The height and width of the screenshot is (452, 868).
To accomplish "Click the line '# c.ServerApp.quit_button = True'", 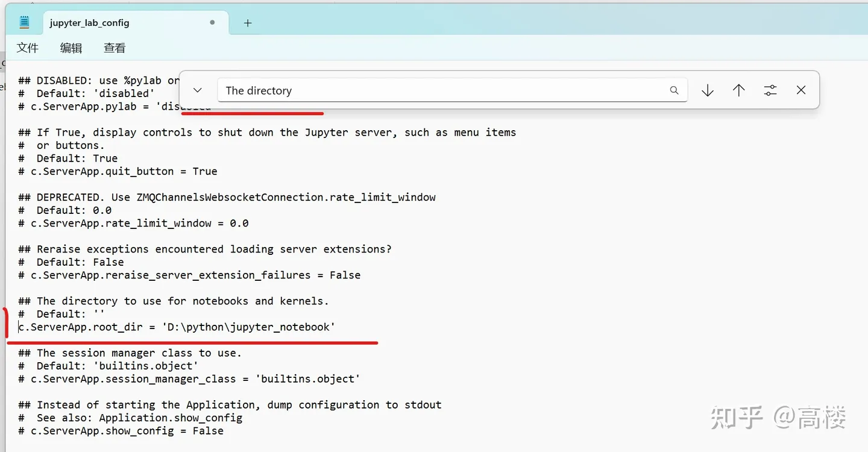I will pos(118,171).
